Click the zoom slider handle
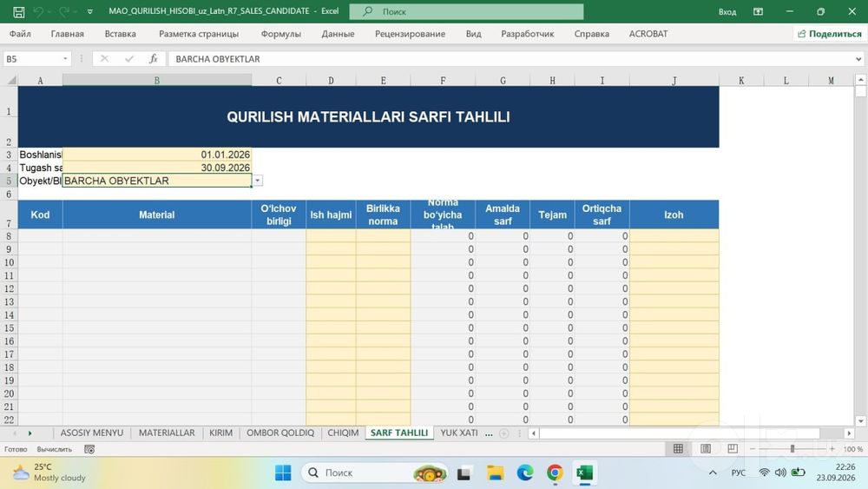 point(792,448)
